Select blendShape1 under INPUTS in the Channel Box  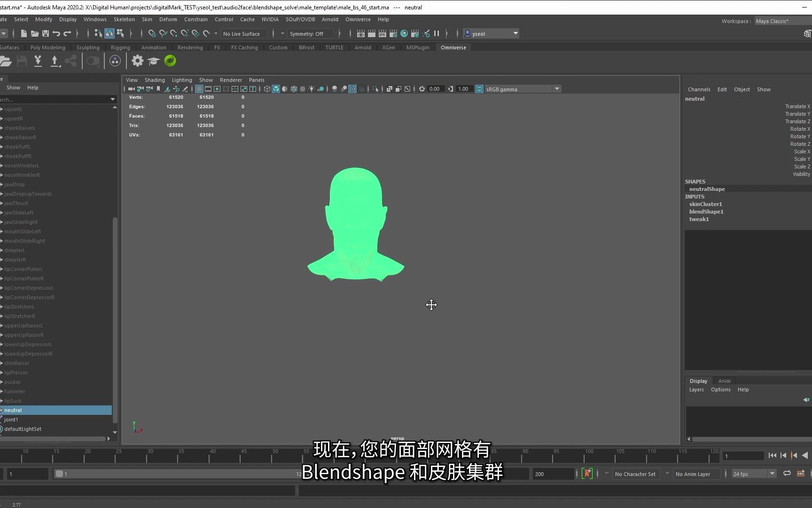click(706, 211)
